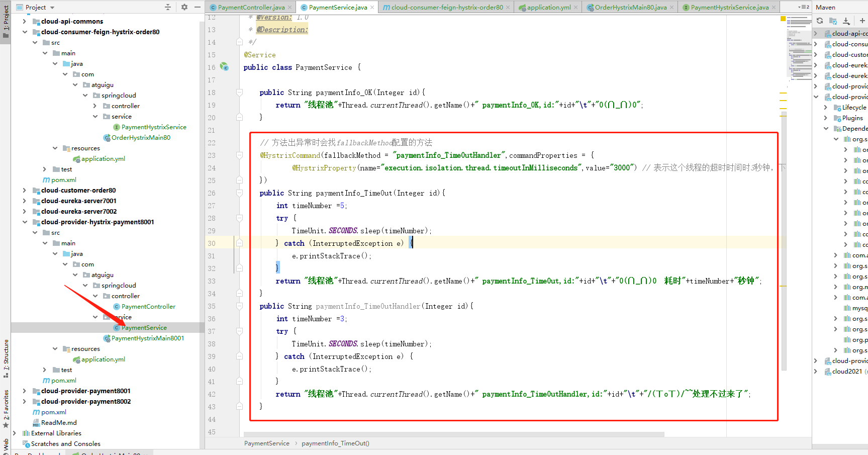Expand cloud-eureka-server7002 module
The width and height of the screenshot is (868, 455).
pyautogui.click(x=25, y=211)
